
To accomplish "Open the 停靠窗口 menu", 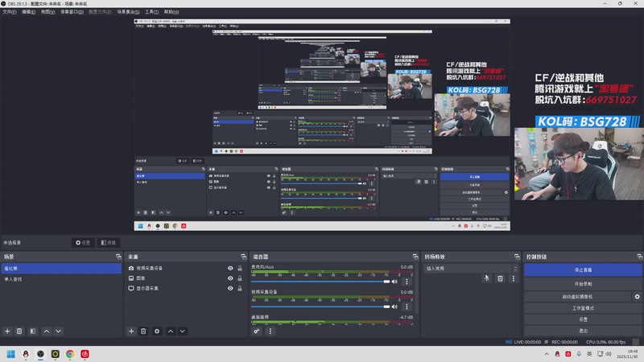I will (72, 12).
